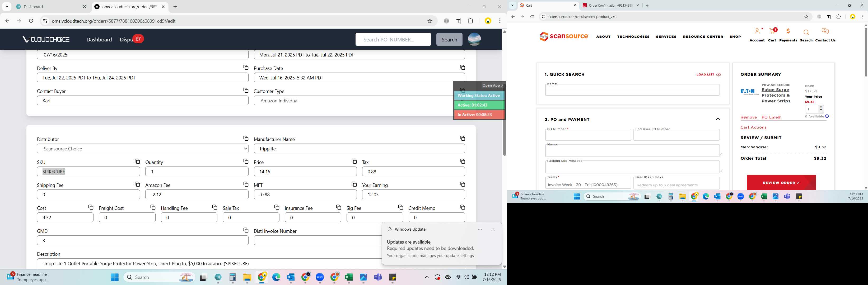868x285 pixels.
Task: Bookmark the OMS order page
Action: (x=430, y=21)
